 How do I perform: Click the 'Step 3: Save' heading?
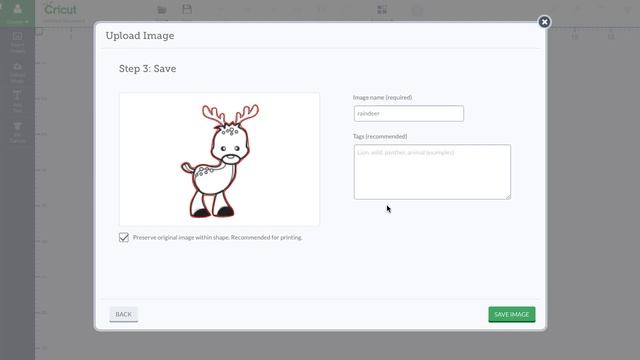[x=148, y=69]
